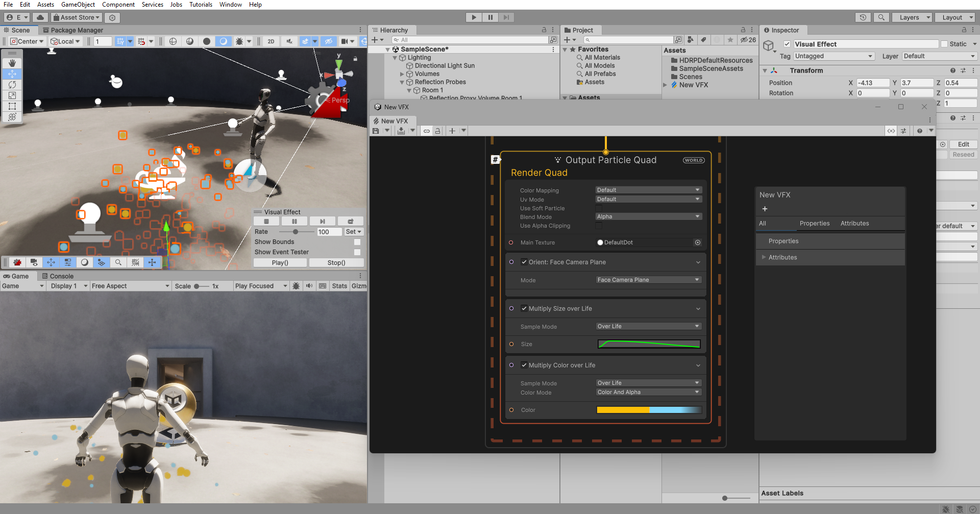Open the Color gradient swatch
Screen dimensions: 980x514
click(x=649, y=410)
